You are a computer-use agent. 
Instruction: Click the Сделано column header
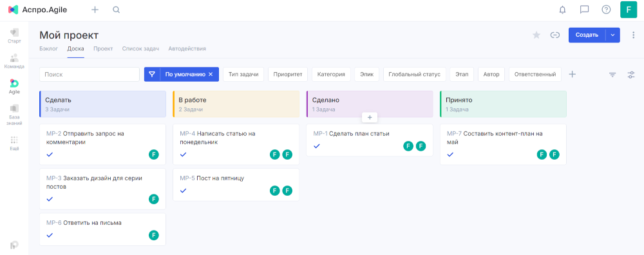(370, 104)
